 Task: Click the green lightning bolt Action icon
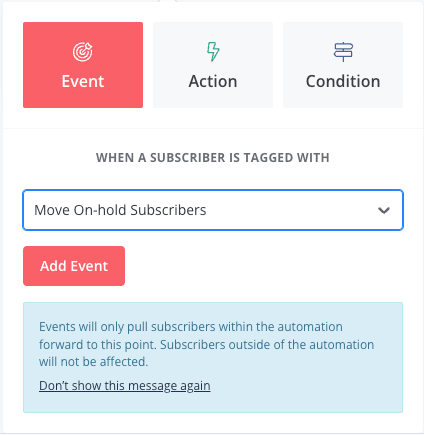click(x=213, y=52)
